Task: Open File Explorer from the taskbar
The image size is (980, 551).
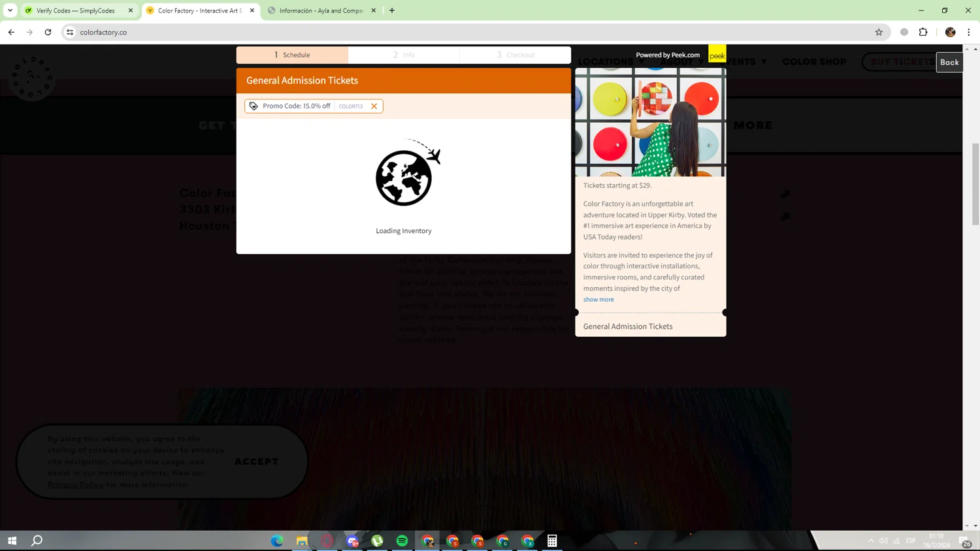Action: point(302,541)
